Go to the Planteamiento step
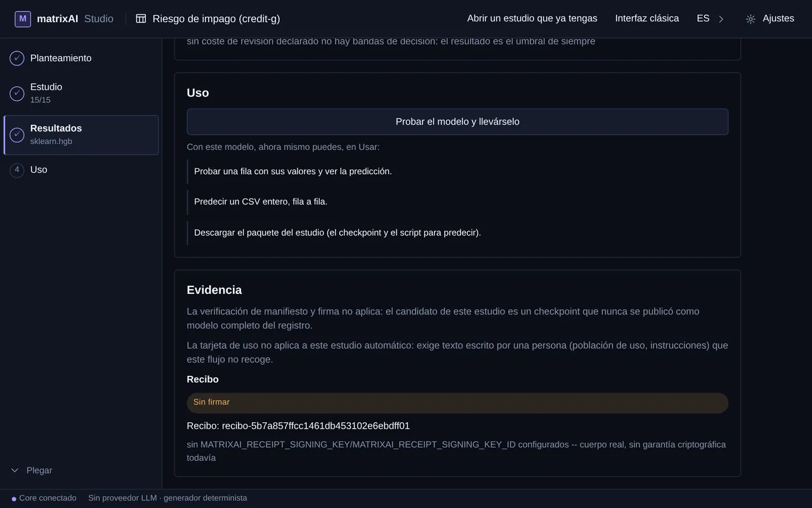Viewport: 812px width, 508px height. point(81,58)
